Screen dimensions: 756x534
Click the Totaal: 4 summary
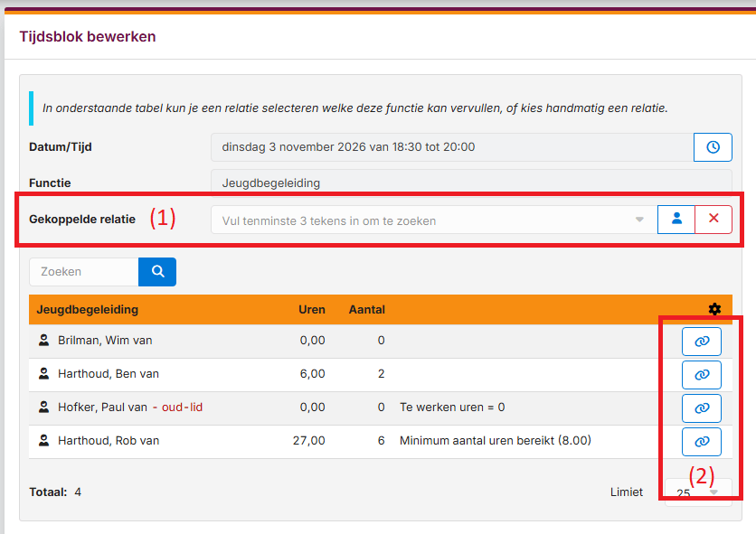tap(55, 492)
